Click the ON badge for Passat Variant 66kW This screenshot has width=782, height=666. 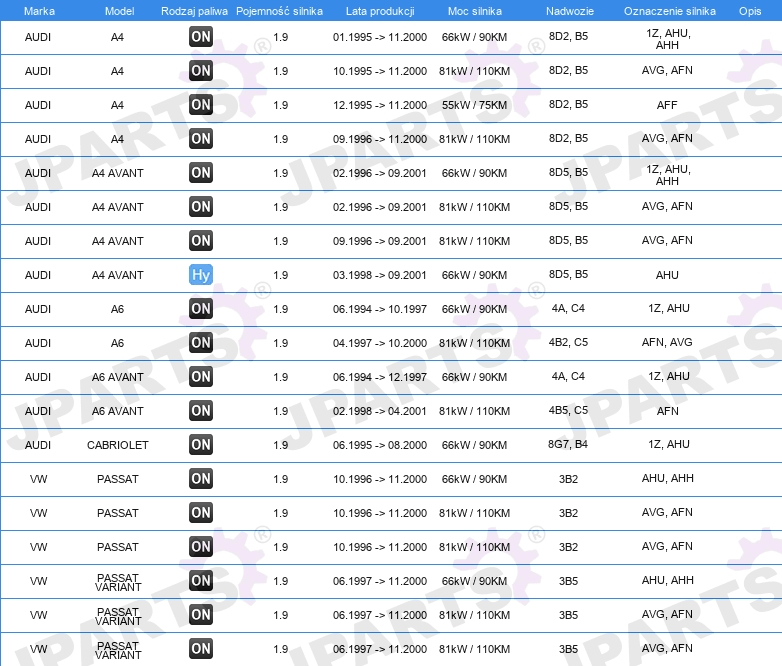(200, 581)
